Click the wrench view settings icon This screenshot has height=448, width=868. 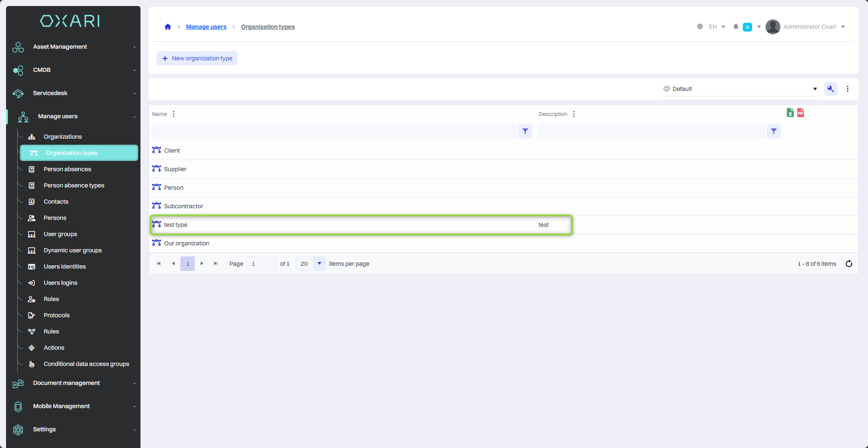point(830,89)
